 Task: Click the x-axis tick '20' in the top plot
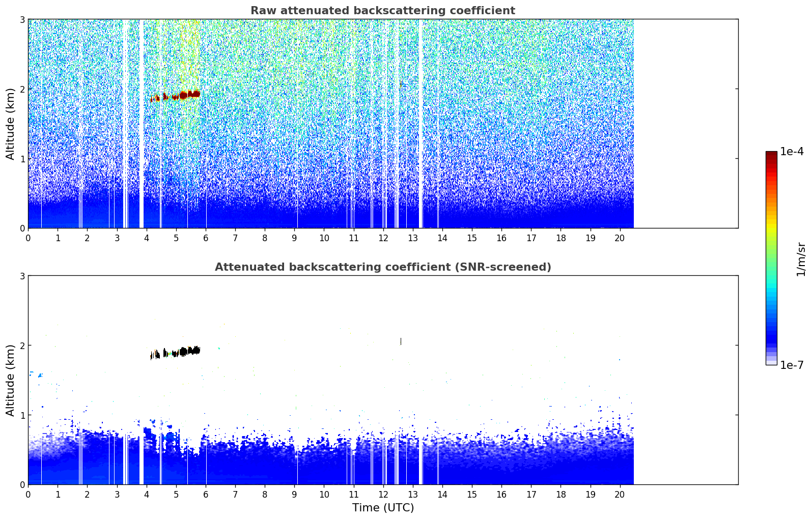[620, 238]
